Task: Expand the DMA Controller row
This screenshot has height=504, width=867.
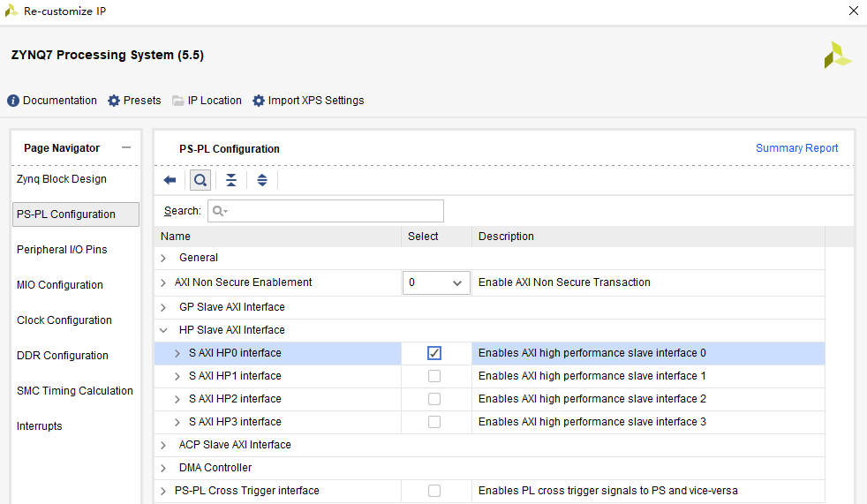Action: click(163, 468)
